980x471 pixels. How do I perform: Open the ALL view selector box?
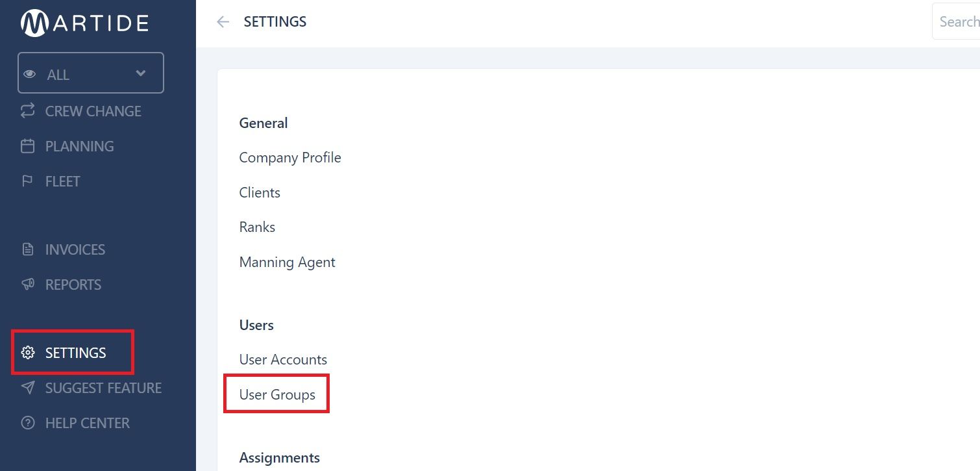click(91, 73)
